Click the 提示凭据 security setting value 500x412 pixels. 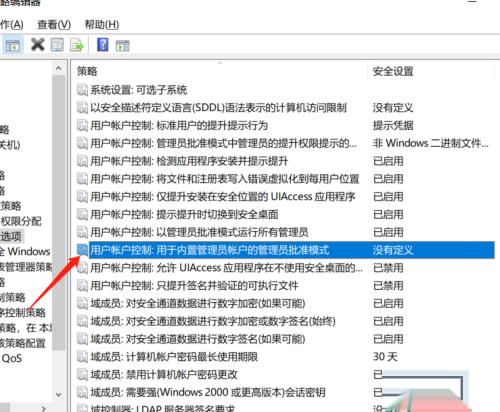coord(393,125)
